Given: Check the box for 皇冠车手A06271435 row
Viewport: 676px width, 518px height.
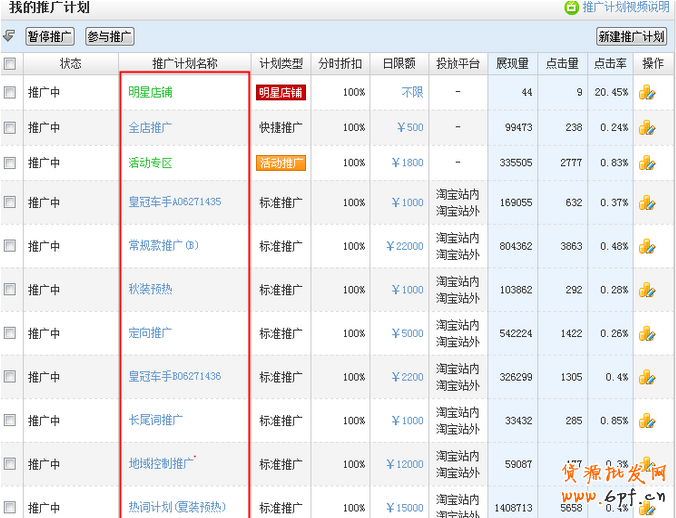Looking at the screenshot, I should [9, 202].
